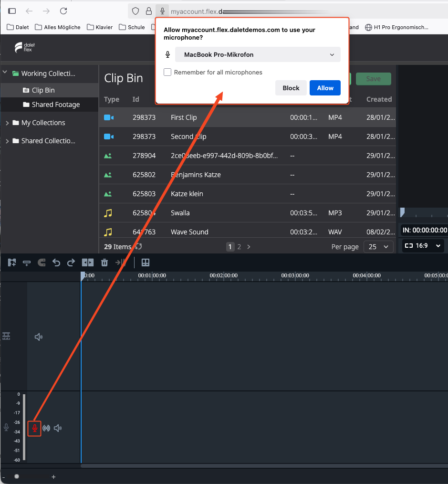This screenshot has width=448, height=484.
Task: Open the 16:9 aspect ratio dropdown
Action: click(423, 246)
